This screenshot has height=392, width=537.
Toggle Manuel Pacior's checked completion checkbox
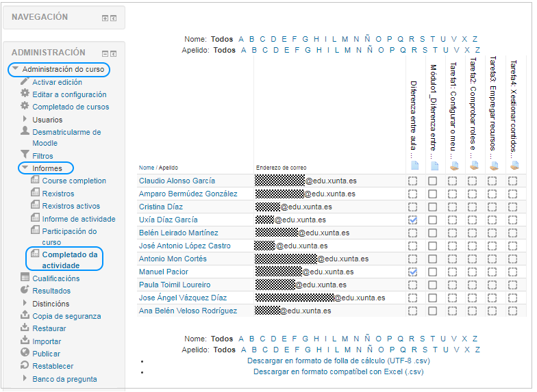tap(412, 272)
